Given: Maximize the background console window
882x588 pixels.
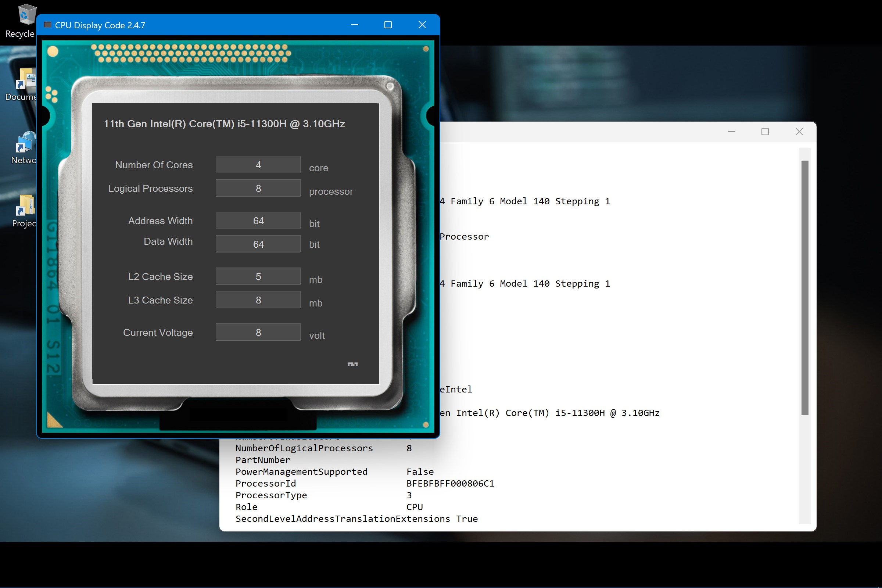Looking at the screenshot, I should pyautogui.click(x=765, y=132).
